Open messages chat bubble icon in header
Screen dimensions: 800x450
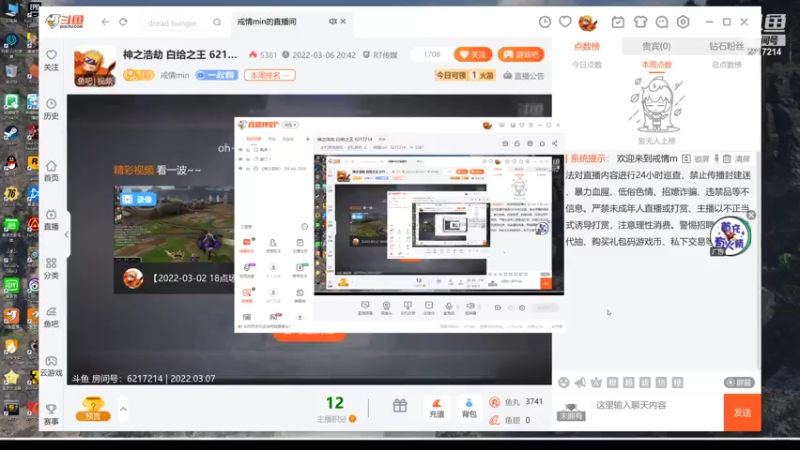point(662,22)
